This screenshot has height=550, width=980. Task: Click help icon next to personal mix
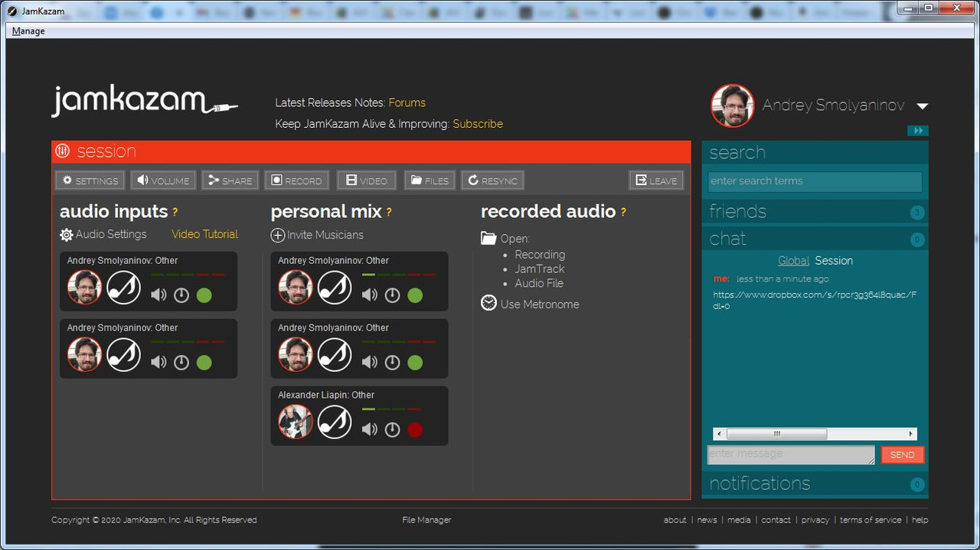coord(389,212)
